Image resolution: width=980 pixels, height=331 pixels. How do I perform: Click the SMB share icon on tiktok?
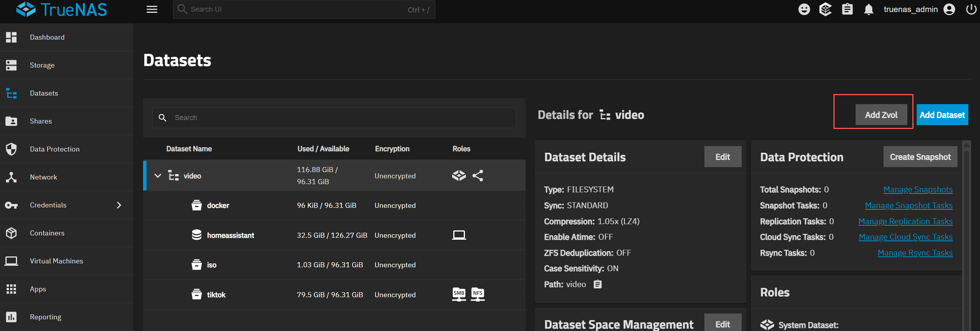tap(459, 294)
